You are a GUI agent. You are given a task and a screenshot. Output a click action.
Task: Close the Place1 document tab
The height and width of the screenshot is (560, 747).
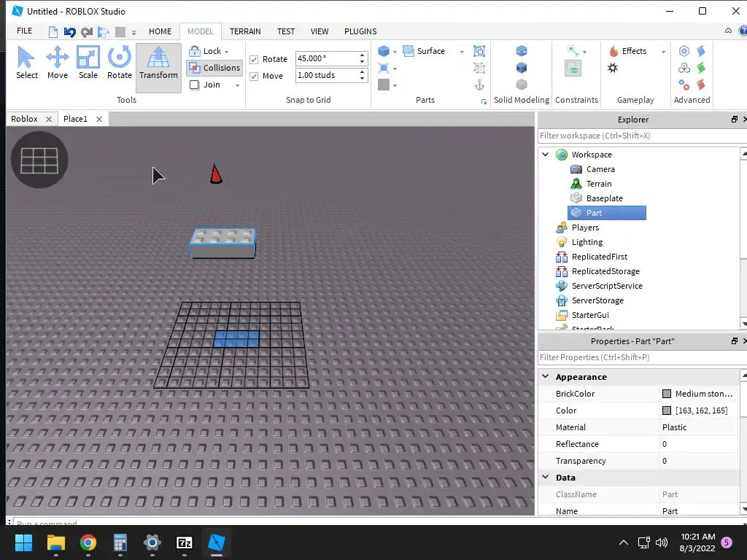[x=99, y=120]
